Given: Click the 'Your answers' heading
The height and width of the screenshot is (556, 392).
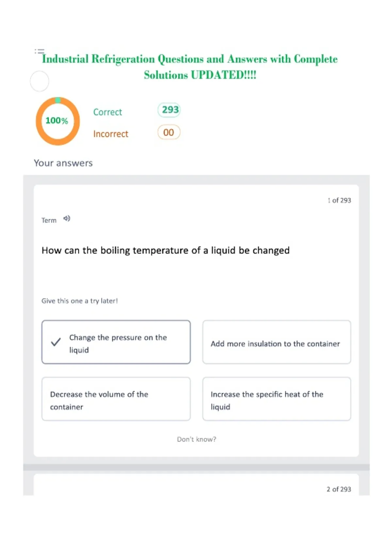Looking at the screenshot, I should coord(63,163).
